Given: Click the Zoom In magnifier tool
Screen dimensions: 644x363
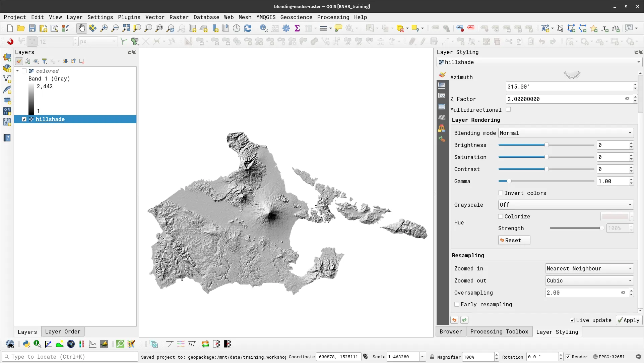Looking at the screenshot, I should [x=104, y=29].
